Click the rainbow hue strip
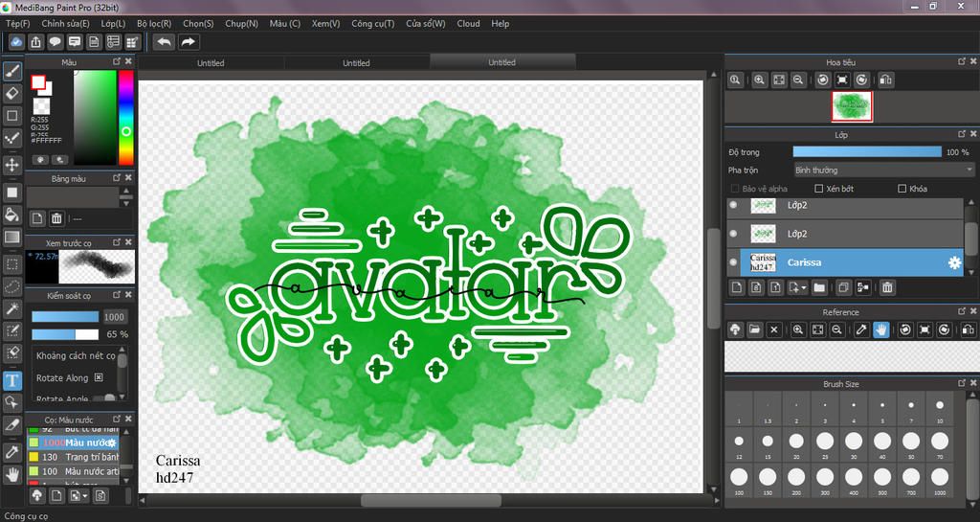Viewport: 980px width, 522px height. click(x=126, y=118)
